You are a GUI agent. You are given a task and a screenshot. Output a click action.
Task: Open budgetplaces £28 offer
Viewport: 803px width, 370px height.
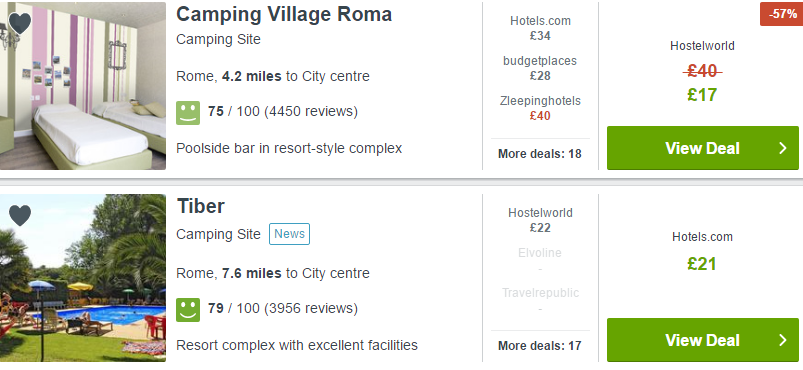point(540,68)
